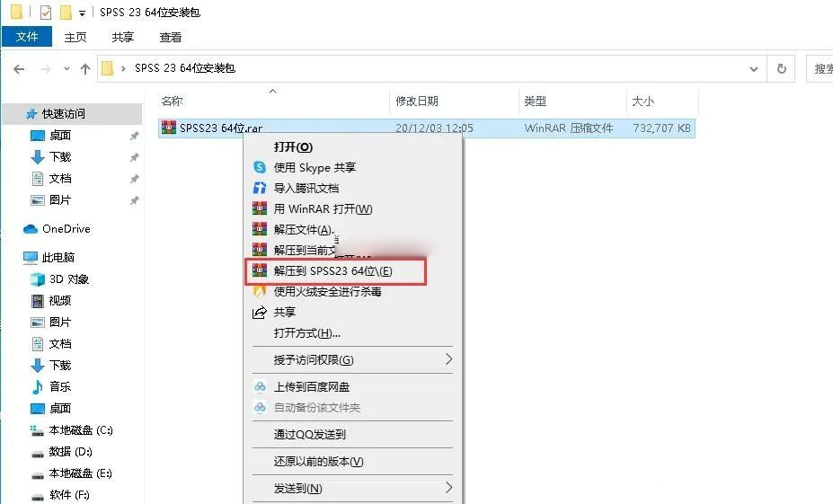Image resolution: width=833 pixels, height=504 pixels.
Task: Click the Skype icon in context menu
Action: [x=260, y=167]
